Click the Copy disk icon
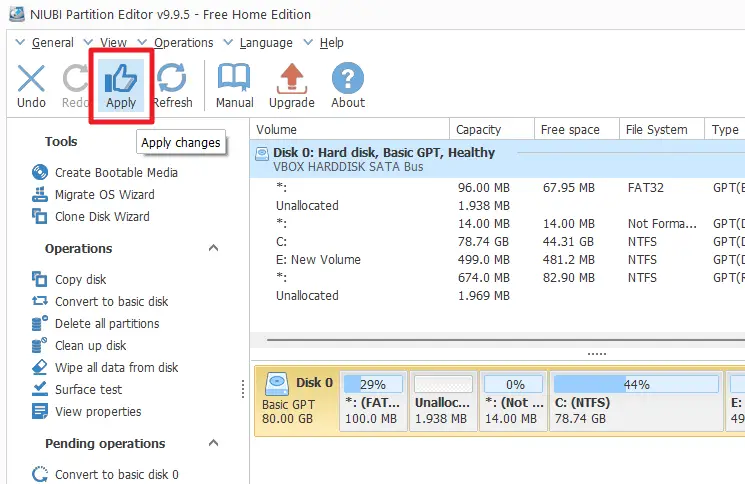This screenshot has width=745, height=484. [x=40, y=279]
